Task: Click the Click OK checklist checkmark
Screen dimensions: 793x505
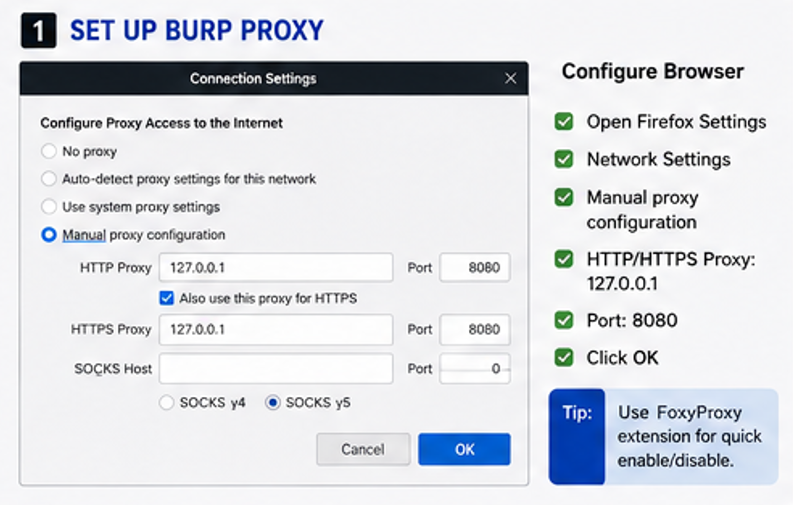Action: (564, 357)
